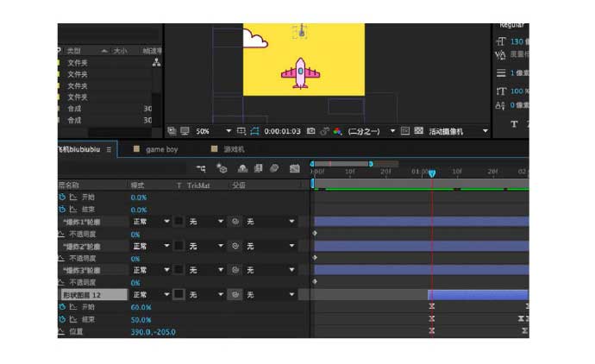Toggle stopwatch for 结束 at 50.0%
The height and width of the screenshot is (364, 595).
click(62, 319)
